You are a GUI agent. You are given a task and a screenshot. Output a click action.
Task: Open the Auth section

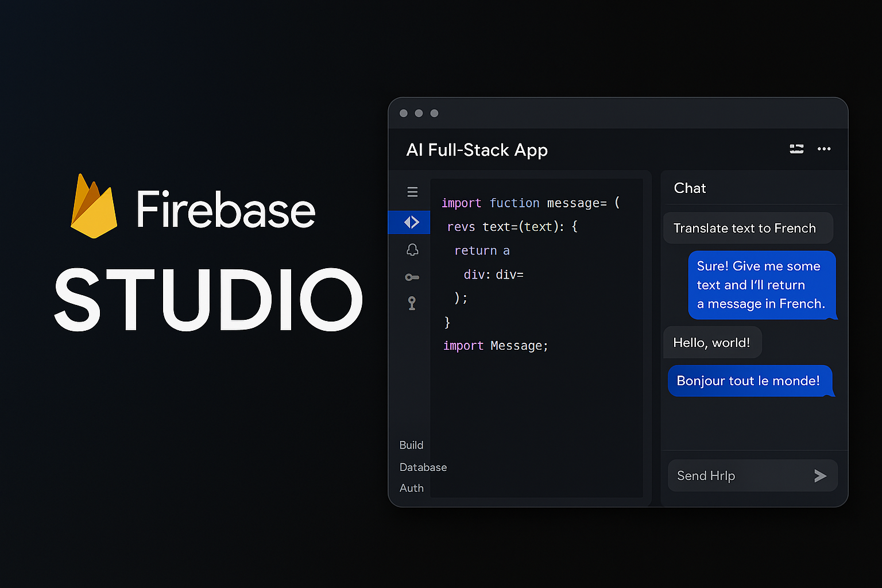tap(412, 488)
